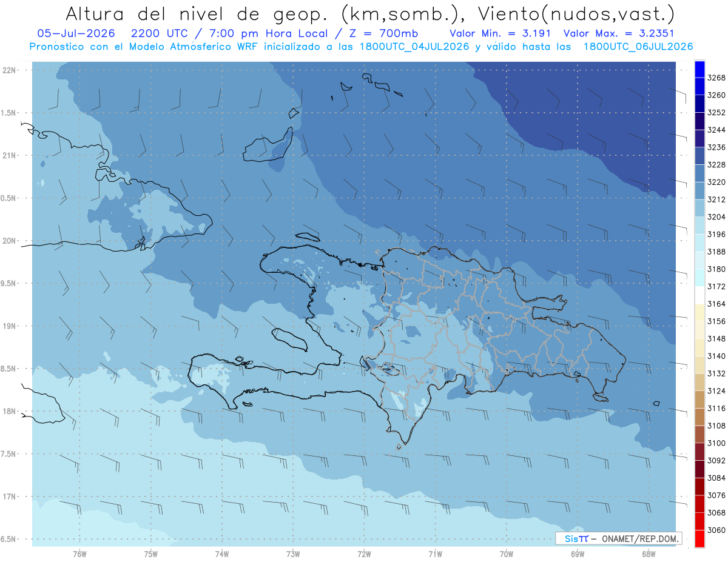This screenshot has height=562, width=728.
Task: Click the colorbar value 3100
Action: point(716,443)
